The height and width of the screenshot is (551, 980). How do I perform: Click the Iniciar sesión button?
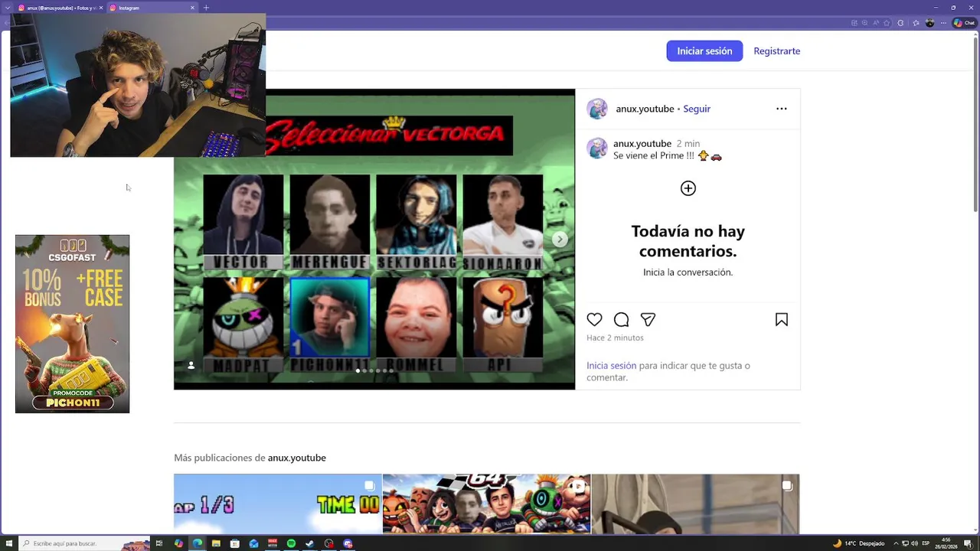coord(704,51)
